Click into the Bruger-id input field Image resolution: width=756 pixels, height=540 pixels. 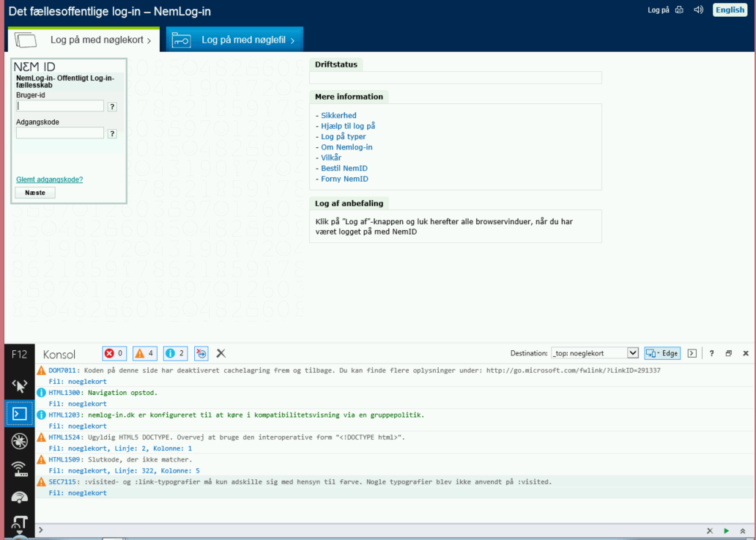[60, 106]
